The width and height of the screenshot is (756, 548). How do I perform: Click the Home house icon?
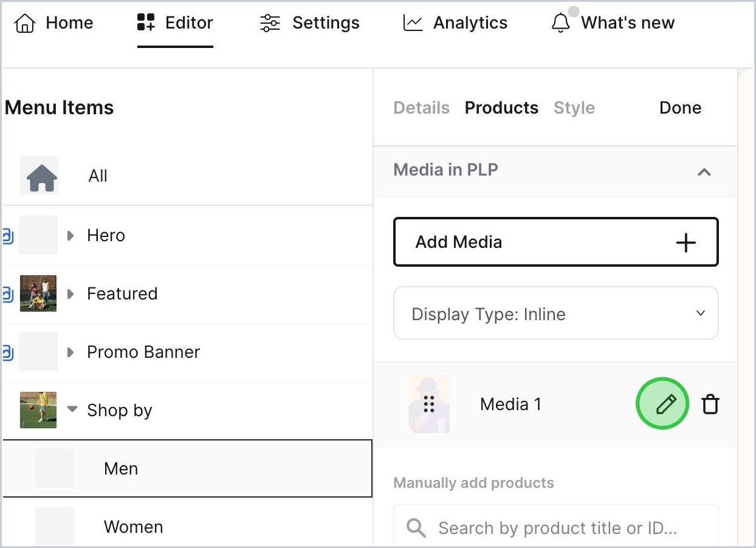click(x=24, y=23)
